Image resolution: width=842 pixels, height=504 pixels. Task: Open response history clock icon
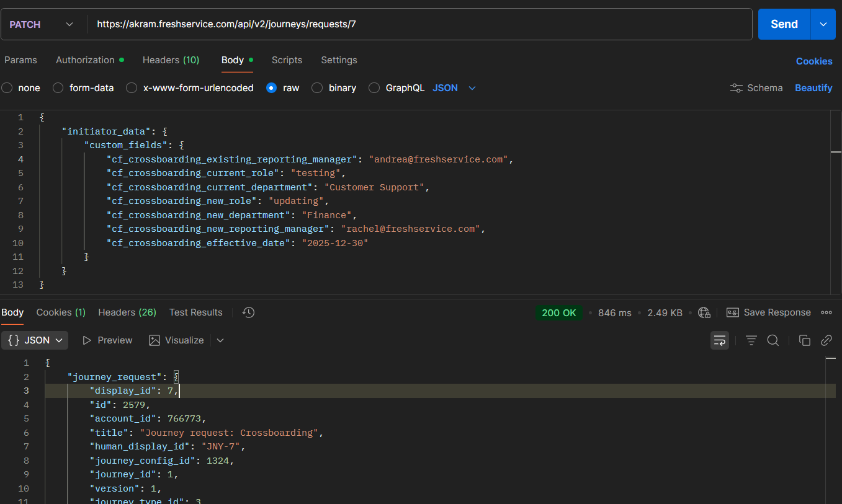click(248, 312)
